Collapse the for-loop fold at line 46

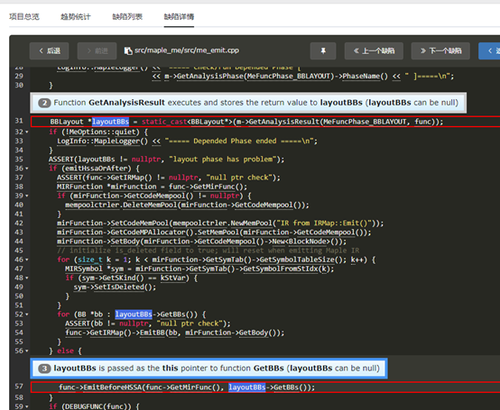[x=27, y=260]
